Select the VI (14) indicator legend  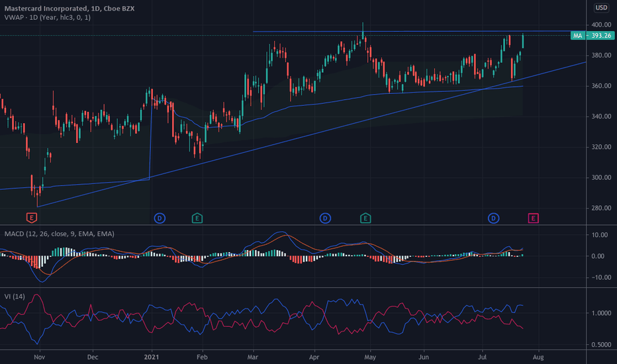[x=15, y=296]
